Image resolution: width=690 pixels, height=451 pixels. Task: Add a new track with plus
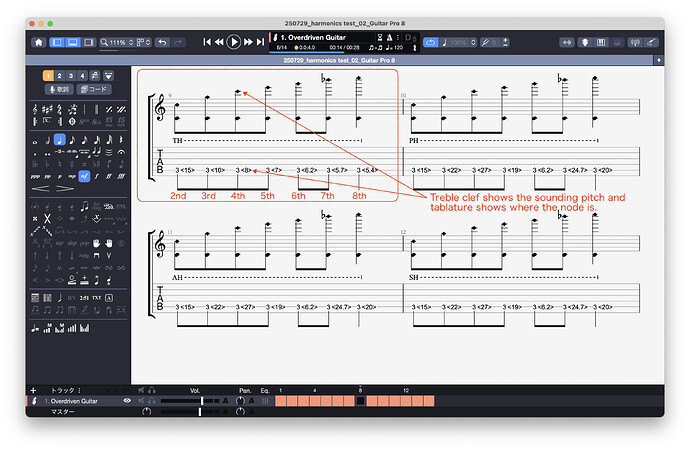pyautogui.click(x=33, y=390)
